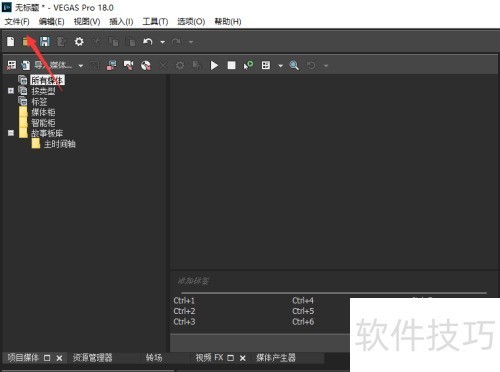Open project properties with the gear icon
This screenshot has height=372, width=500.
pyautogui.click(x=79, y=42)
